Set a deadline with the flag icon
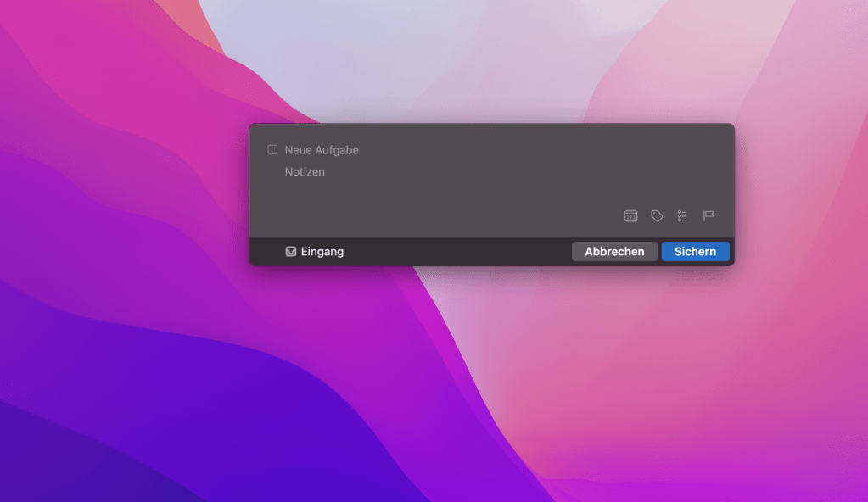The height and width of the screenshot is (502, 868). click(708, 216)
